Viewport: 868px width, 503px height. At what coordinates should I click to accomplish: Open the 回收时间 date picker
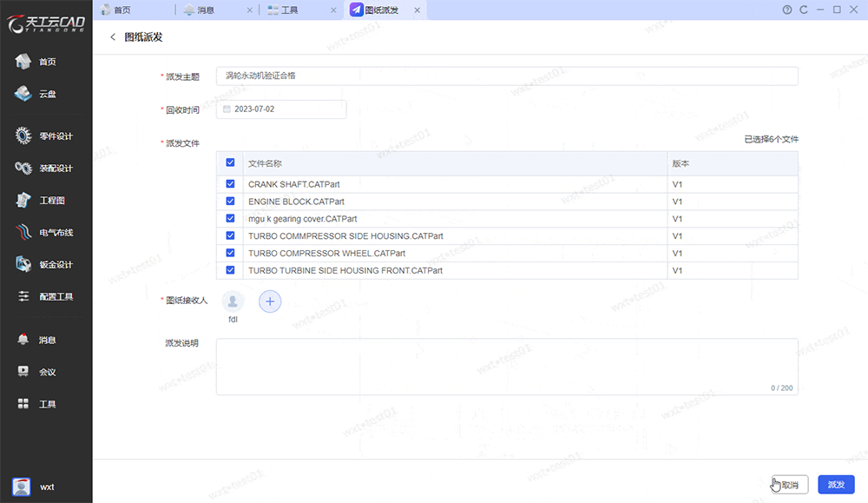[281, 109]
